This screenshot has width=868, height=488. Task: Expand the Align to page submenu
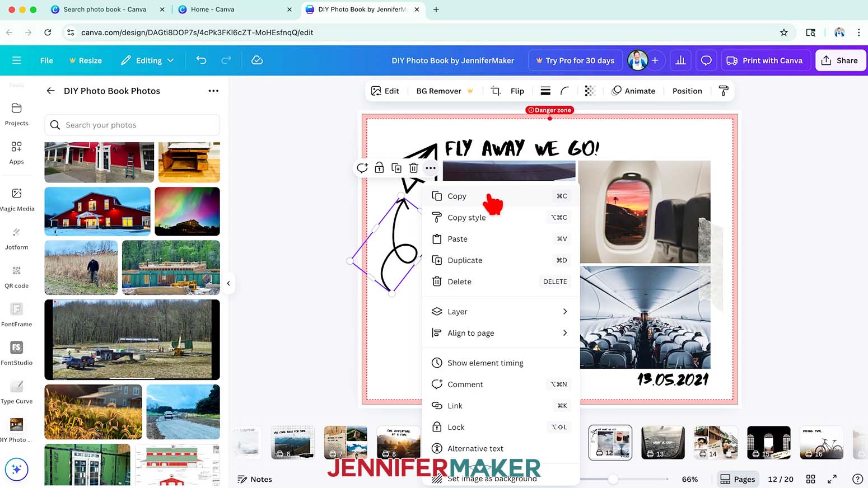pyautogui.click(x=500, y=333)
